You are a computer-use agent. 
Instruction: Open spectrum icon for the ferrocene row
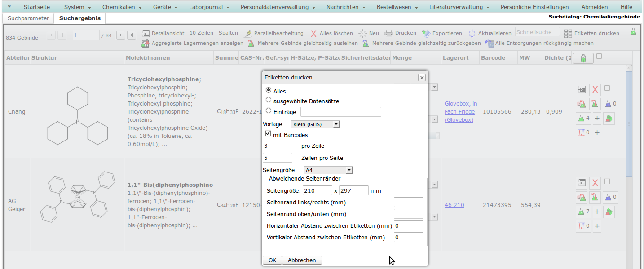click(x=582, y=226)
